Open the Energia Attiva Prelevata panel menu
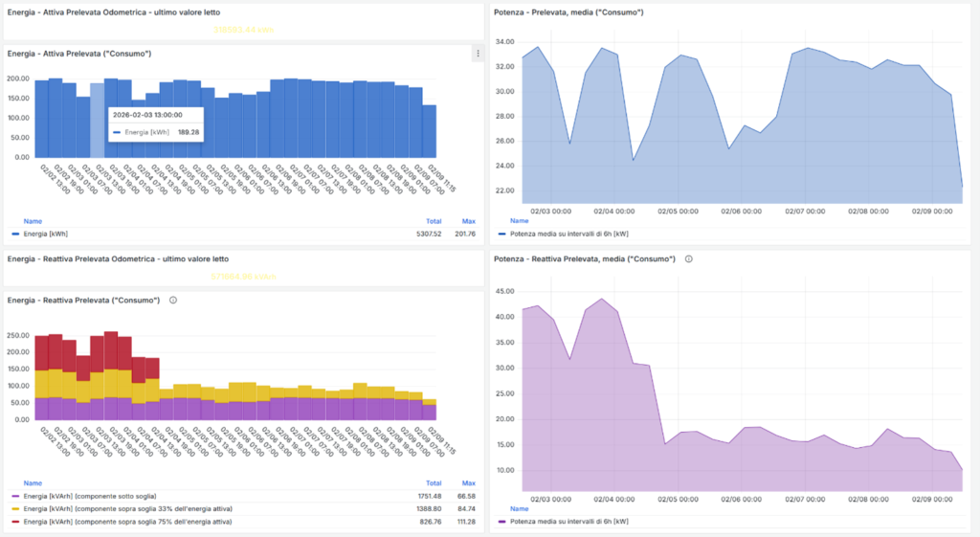 478,54
